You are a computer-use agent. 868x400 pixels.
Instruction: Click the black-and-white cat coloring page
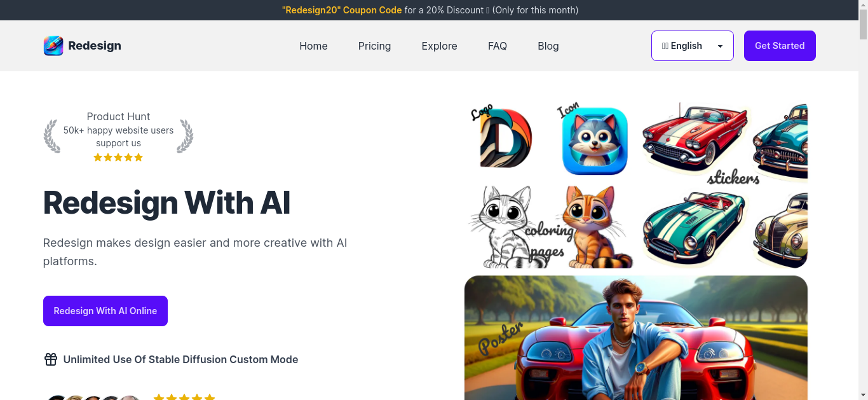tap(501, 226)
